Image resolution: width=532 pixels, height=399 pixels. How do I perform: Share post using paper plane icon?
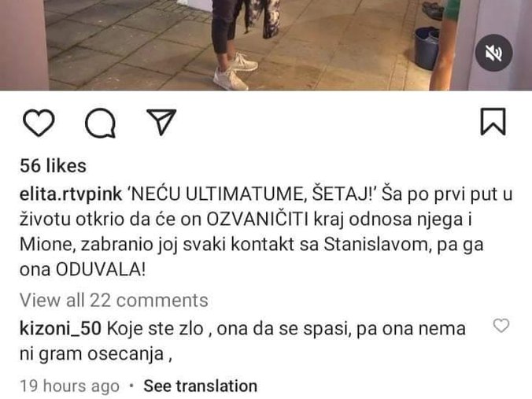click(x=161, y=122)
